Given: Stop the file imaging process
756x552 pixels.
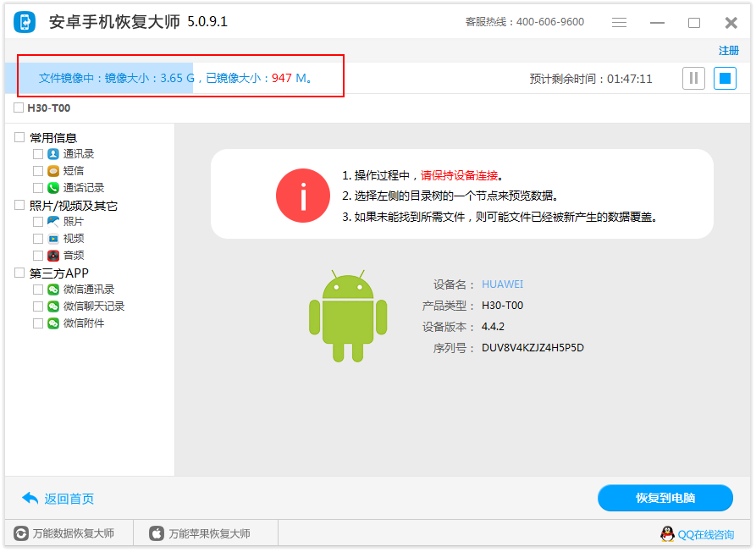Looking at the screenshot, I should (x=725, y=78).
